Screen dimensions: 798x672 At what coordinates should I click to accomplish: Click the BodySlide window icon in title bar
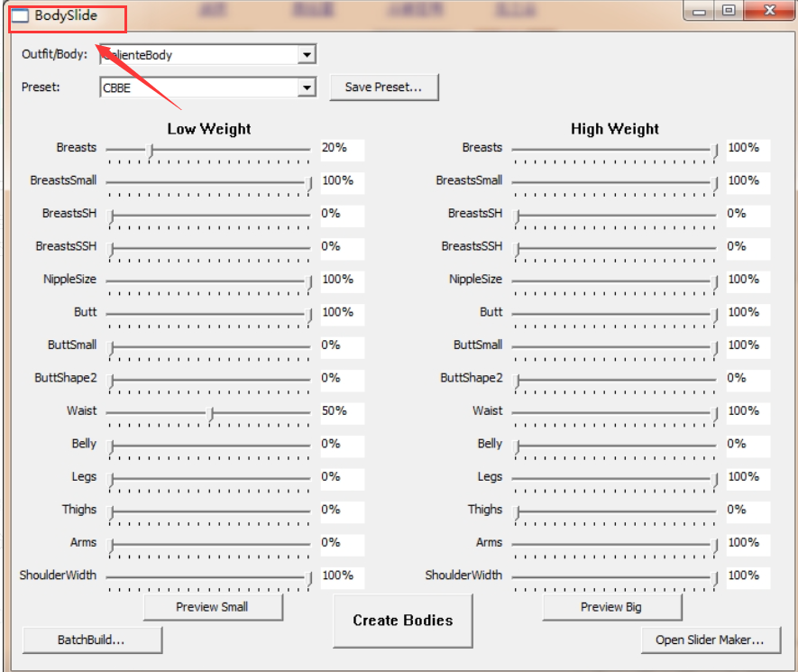(20, 15)
